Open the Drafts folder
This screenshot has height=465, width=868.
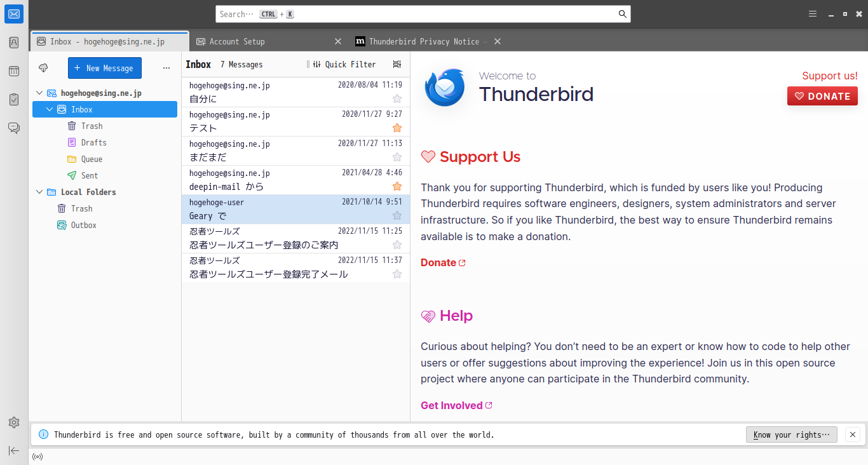[105, 142]
